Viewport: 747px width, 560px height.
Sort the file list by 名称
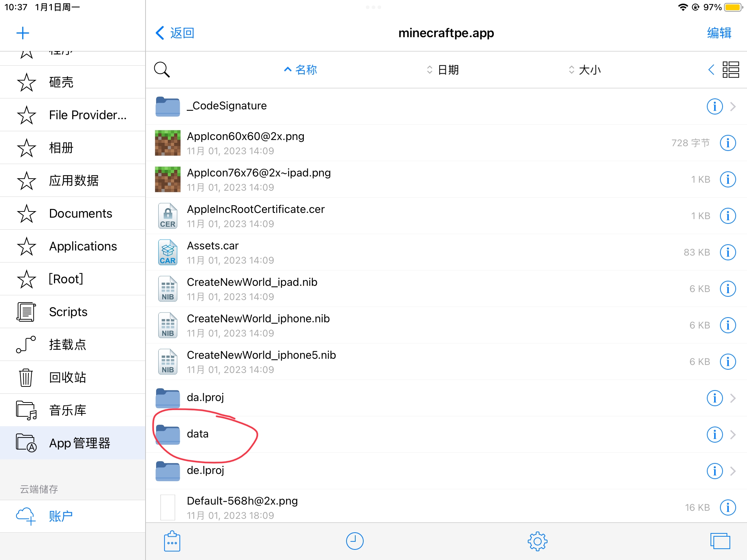(301, 70)
